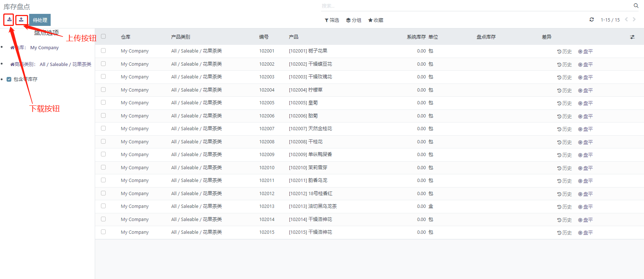Click 盘平 for product 102005

[x=585, y=103]
